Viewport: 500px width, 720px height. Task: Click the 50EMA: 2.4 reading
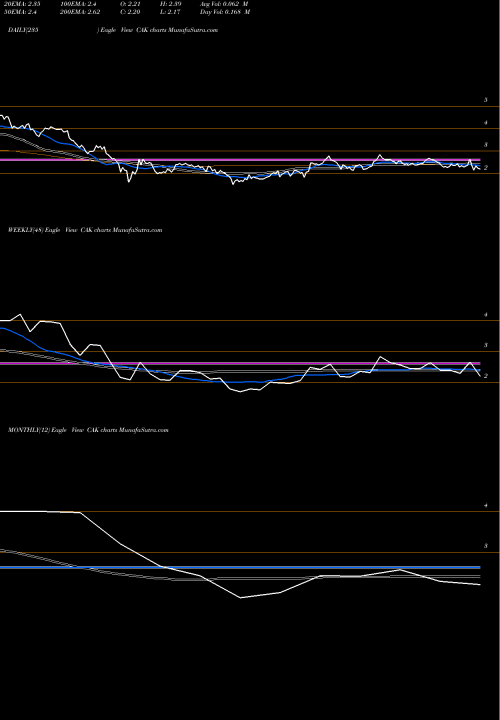[x=19, y=12]
